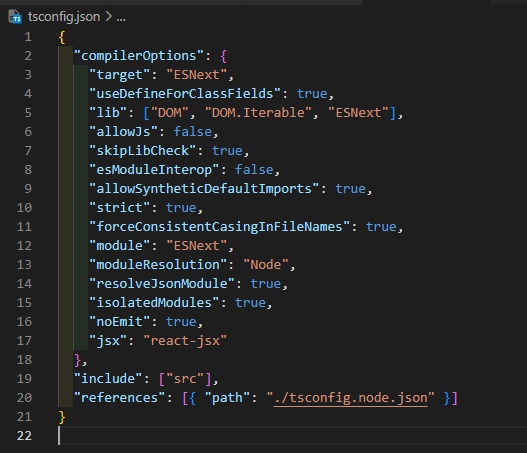527x453 pixels.
Task: Click the "Node" string value
Action: 266,265
